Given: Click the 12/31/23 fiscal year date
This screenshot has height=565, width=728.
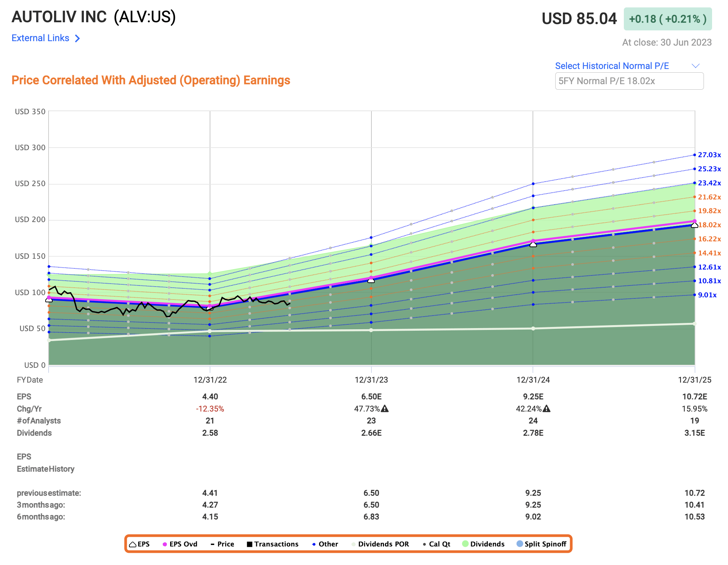Looking at the screenshot, I should (x=371, y=380).
